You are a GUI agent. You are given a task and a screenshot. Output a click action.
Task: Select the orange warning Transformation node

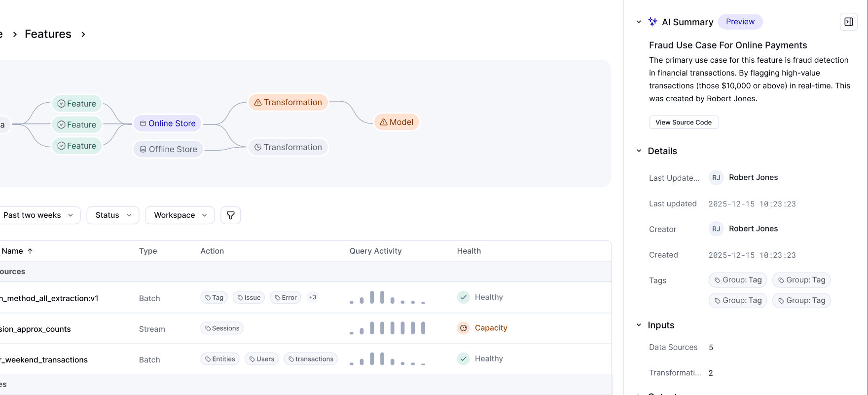click(288, 102)
